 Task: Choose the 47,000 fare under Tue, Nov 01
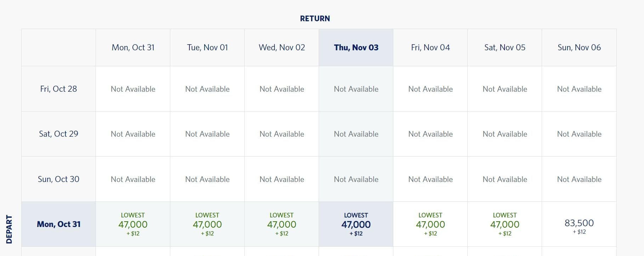[207, 224]
